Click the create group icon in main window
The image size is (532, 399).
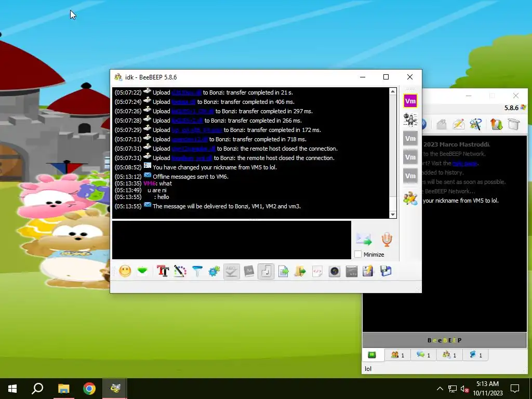[476, 124]
